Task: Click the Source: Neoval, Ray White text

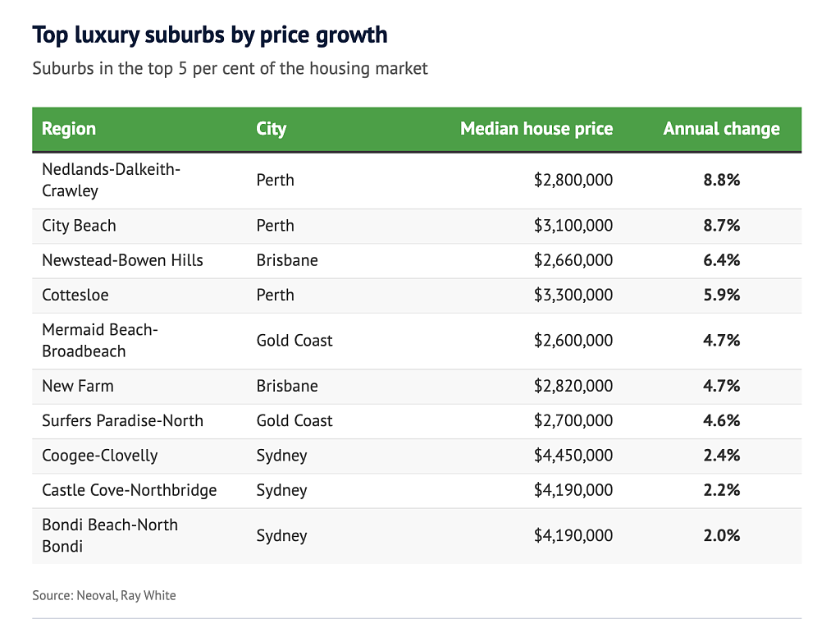Action: (104, 595)
